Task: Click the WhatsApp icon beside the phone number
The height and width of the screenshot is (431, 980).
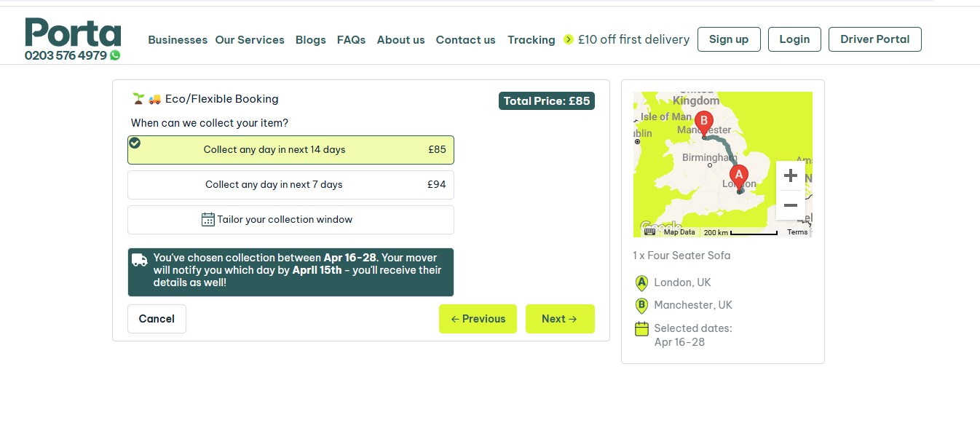Action: [x=115, y=55]
